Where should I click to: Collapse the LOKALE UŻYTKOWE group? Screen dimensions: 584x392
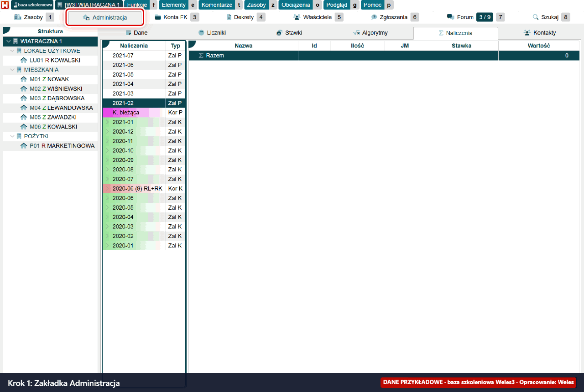[x=12, y=51]
